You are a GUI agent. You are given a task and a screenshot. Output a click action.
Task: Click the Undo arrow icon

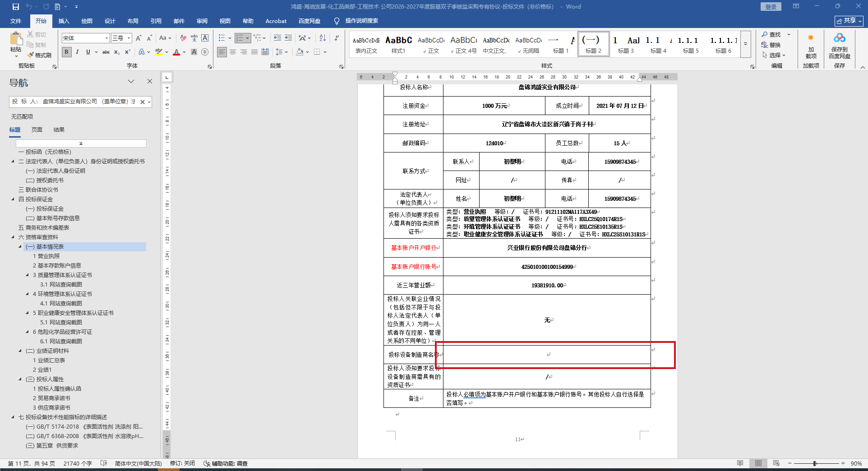point(29,7)
